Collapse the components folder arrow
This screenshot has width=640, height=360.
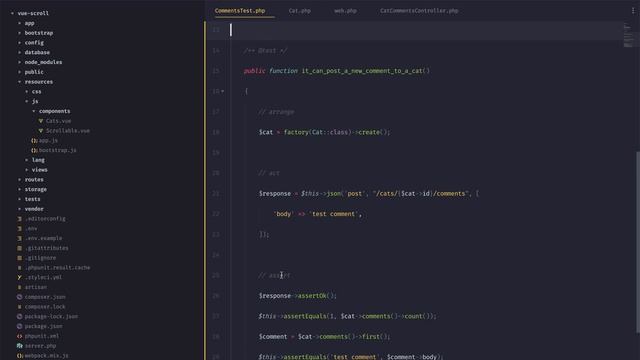pos(34,111)
